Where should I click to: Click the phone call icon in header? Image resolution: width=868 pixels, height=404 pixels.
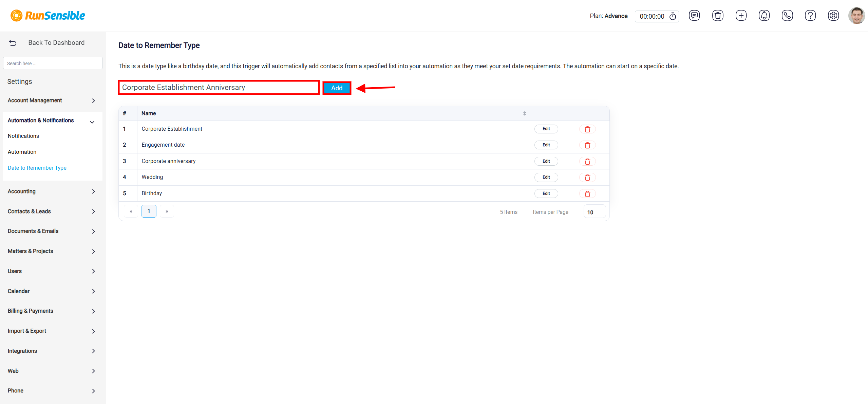787,16
